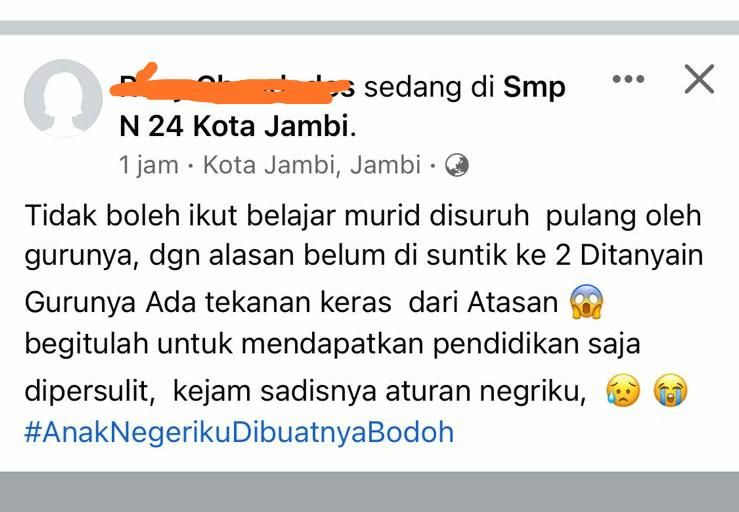This screenshot has width=739, height=512.
Task: Open the #AnakNegerikuDibuatnyaBodoh hashtag
Action: (x=239, y=432)
